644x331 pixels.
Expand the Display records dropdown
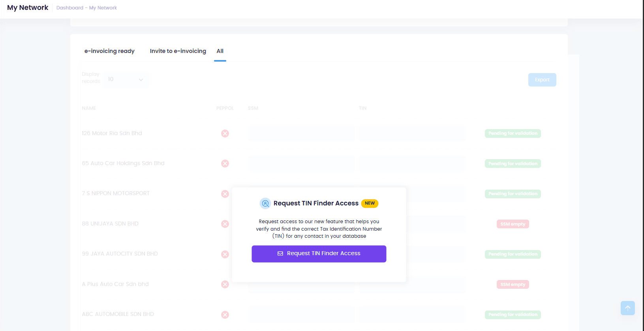click(126, 79)
